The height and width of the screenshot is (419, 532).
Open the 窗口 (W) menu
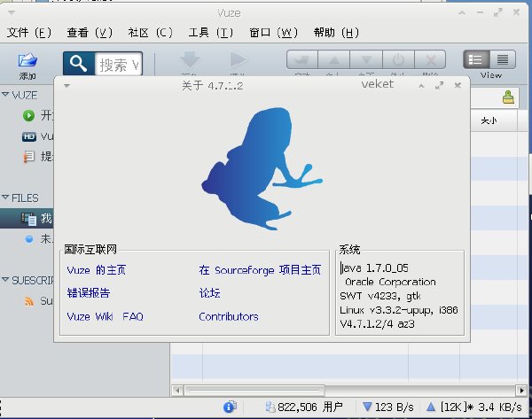point(273,33)
